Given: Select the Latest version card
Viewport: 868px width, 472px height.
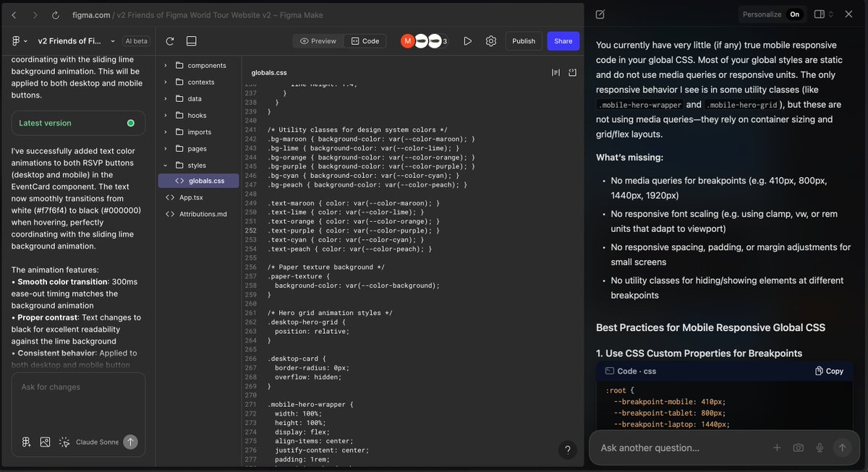Looking at the screenshot, I should [78, 123].
